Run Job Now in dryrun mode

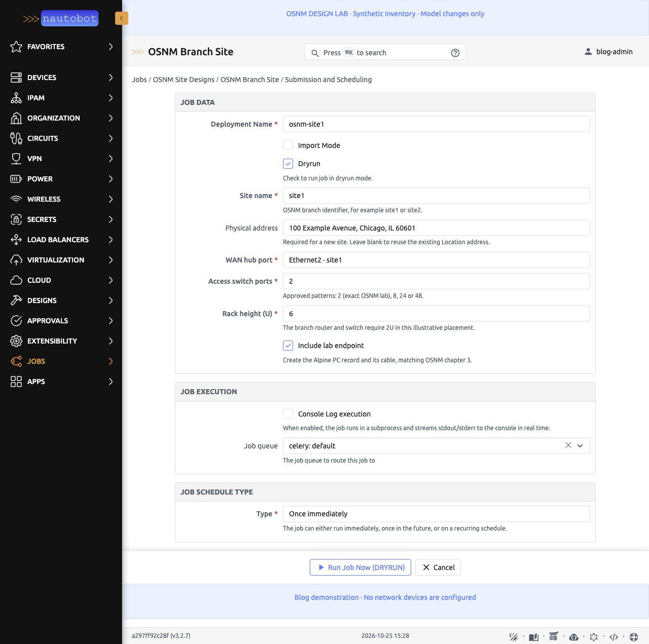coord(360,567)
